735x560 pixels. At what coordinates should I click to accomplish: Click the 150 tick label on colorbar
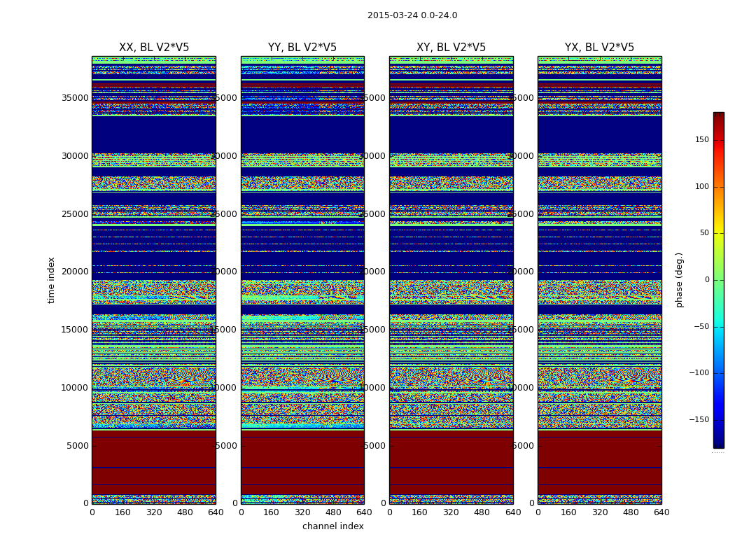pos(701,139)
